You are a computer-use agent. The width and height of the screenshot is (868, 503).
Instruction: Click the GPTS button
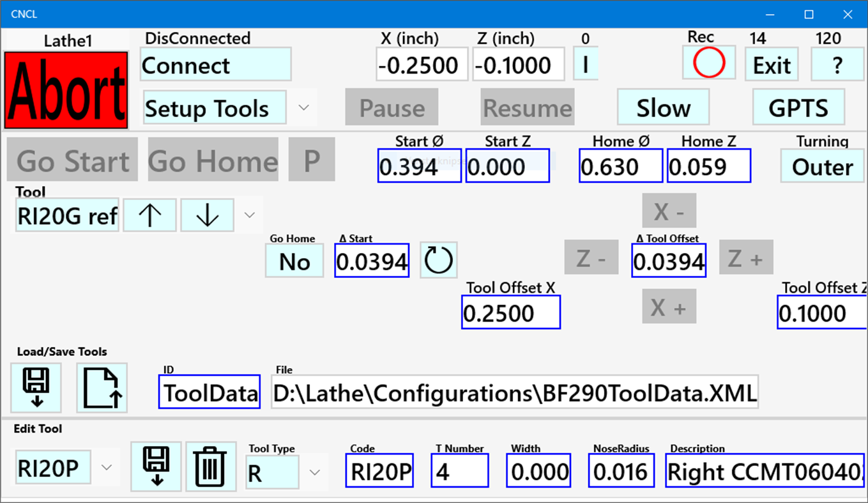click(799, 107)
